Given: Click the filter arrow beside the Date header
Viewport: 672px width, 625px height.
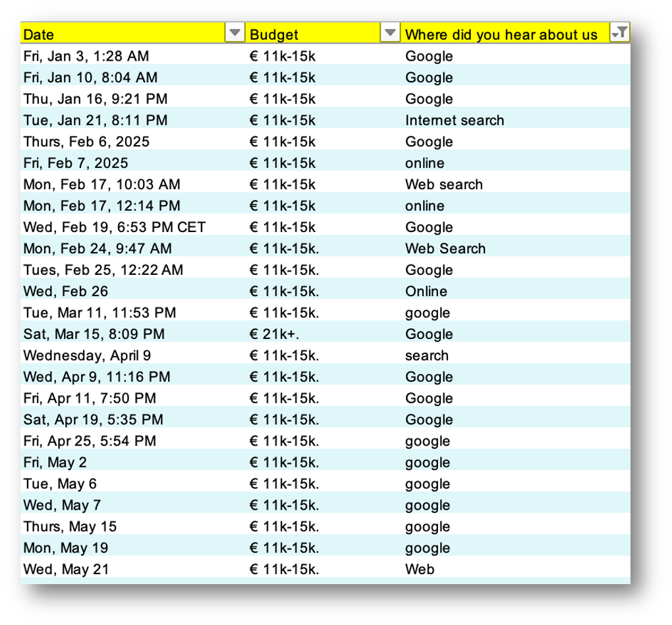Looking at the screenshot, I should point(235,32).
